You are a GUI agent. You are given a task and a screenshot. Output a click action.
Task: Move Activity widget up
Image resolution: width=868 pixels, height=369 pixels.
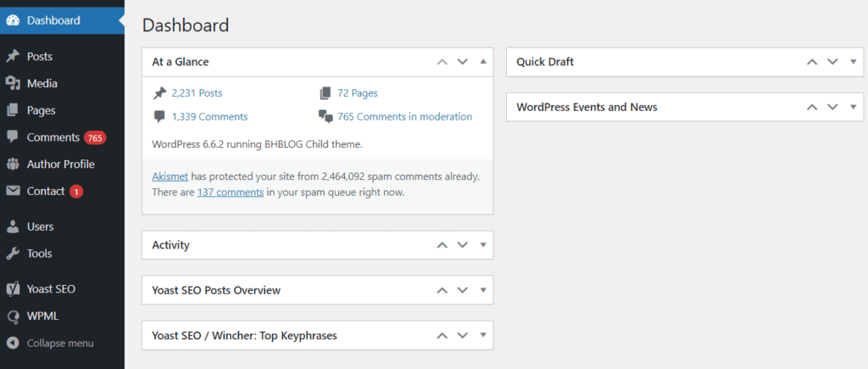click(x=442, y=245)
